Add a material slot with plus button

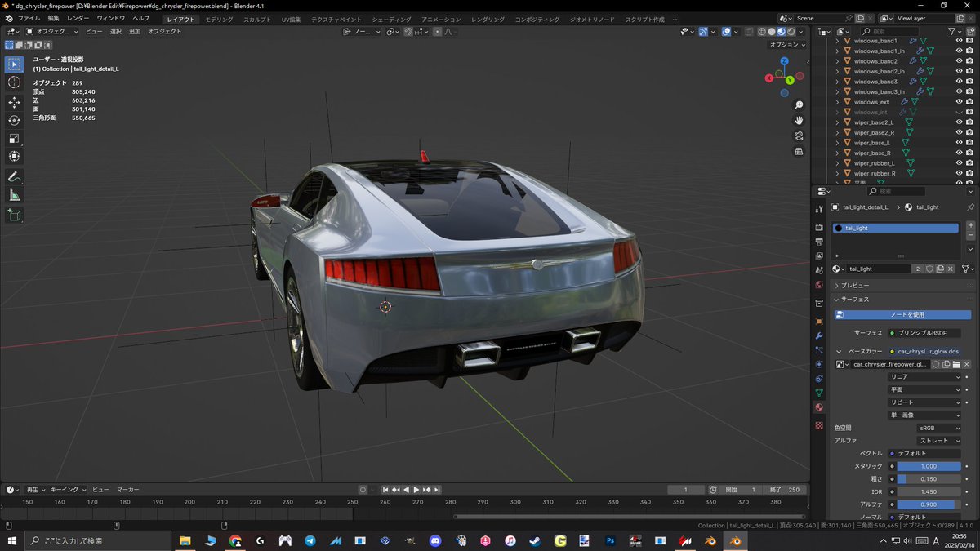tap(970, 224)
